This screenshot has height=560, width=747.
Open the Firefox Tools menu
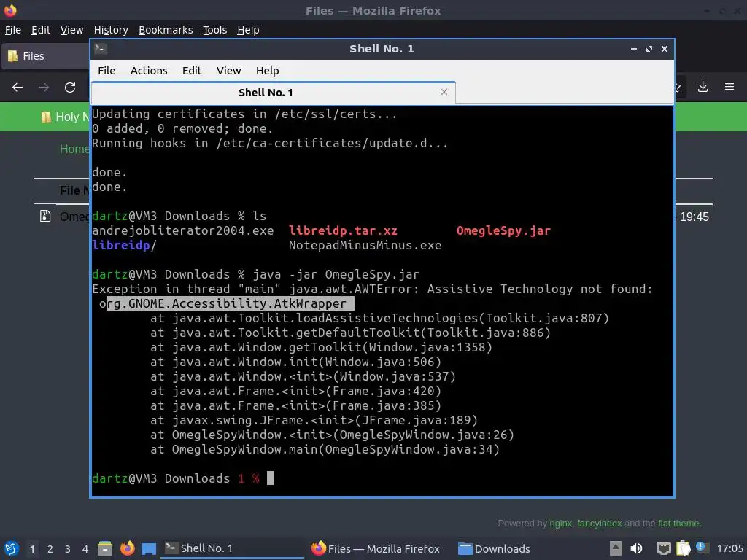pyautogui.click(x=214, y=30)
